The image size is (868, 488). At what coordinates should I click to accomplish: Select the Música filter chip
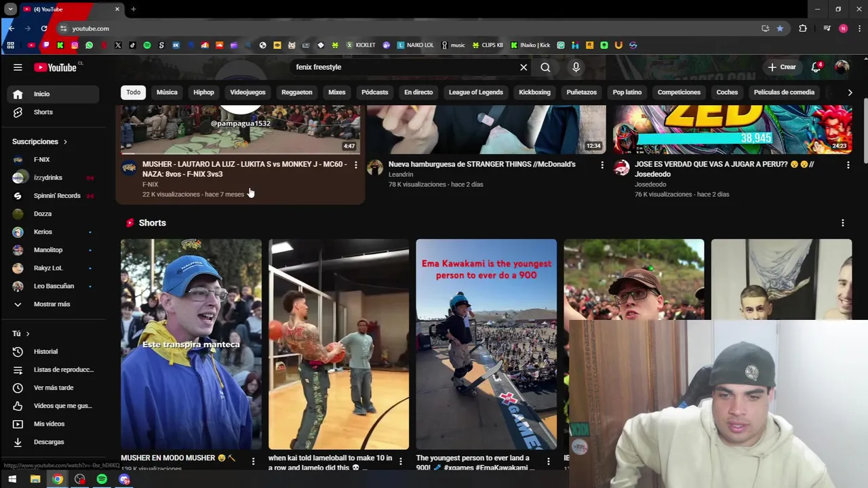pyautogui.click(x=167, y=92)
